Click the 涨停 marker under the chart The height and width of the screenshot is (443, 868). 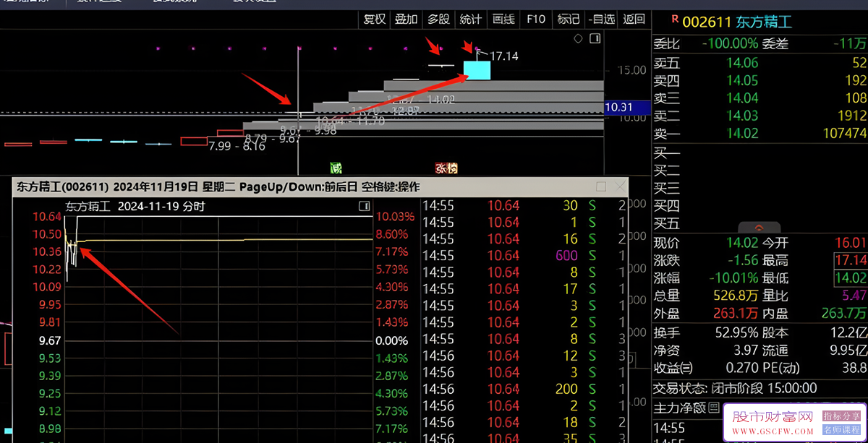coord(446,168)
